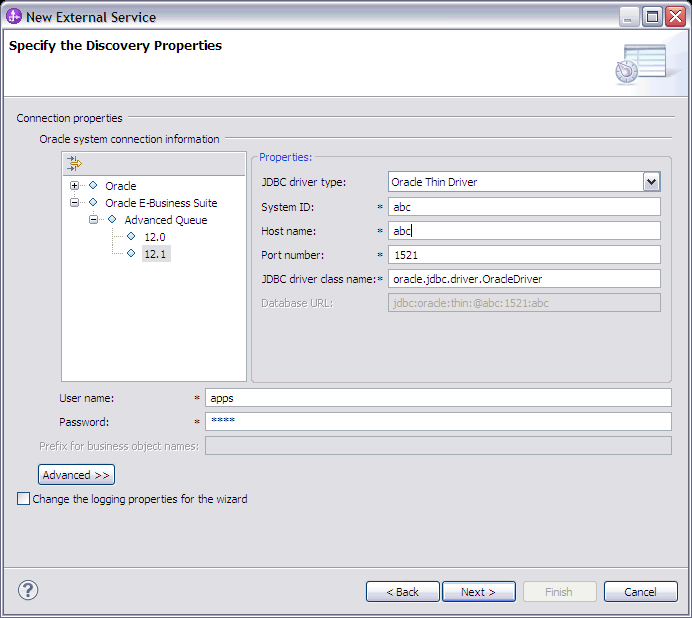This screenshot has width=692, height=618.
Task: Select the 12.1 tree item
Action: 155,254
